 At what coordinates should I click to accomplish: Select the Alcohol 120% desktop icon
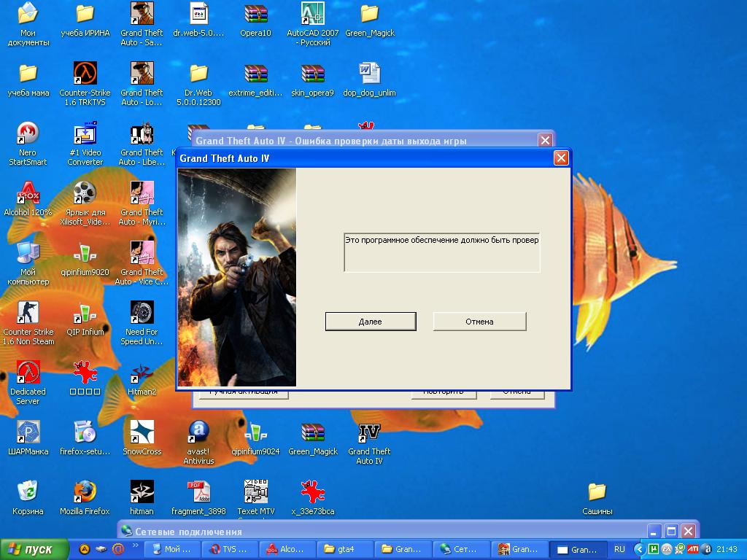point(28,194)
